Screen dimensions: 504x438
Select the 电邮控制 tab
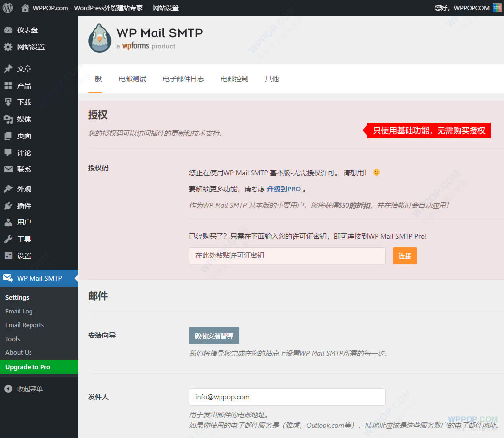(x=234, y=79)
